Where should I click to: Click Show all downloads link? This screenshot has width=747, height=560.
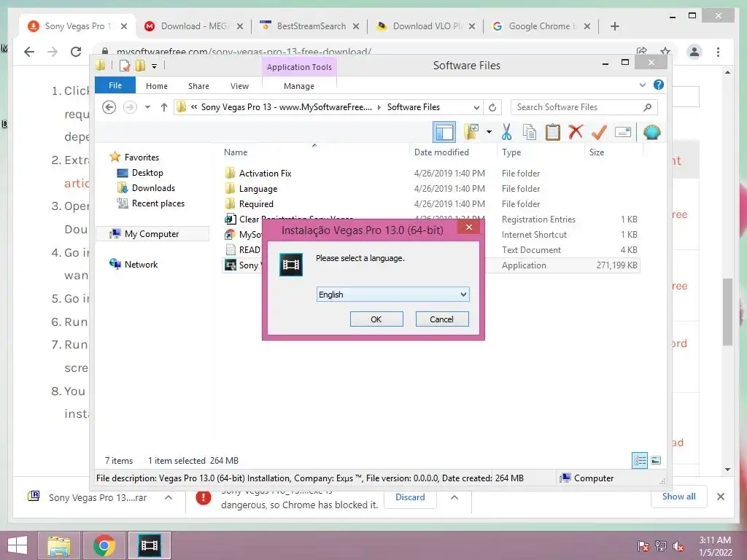(678, 497)
